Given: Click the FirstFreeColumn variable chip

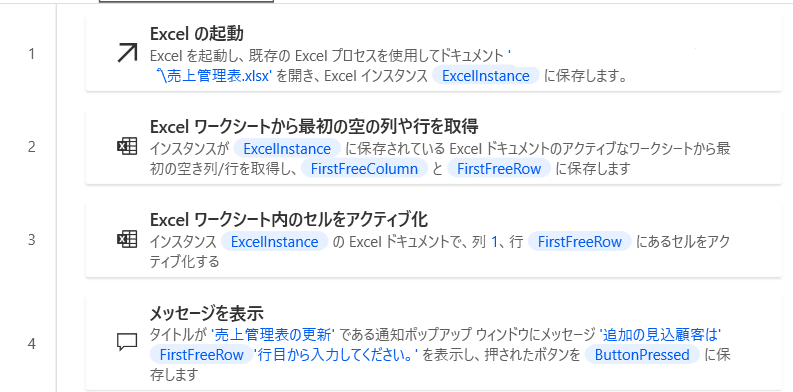Looking at the screenshot, I should [x=364, y=168].
